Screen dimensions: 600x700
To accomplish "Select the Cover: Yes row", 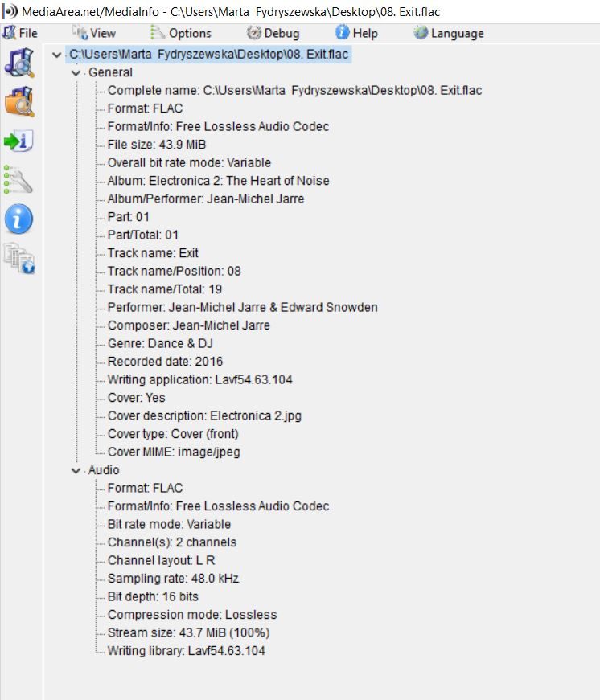I will click(136, 398).
